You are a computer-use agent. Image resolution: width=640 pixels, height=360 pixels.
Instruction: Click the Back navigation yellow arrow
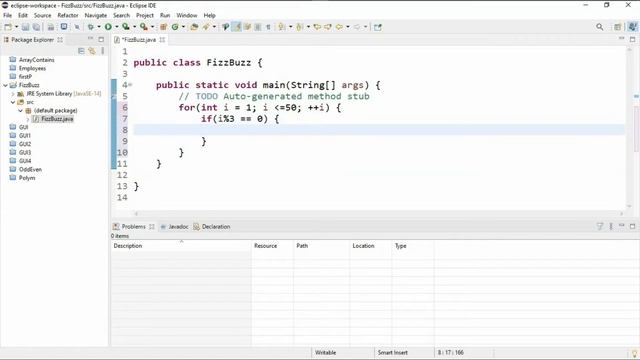[339, 27]
